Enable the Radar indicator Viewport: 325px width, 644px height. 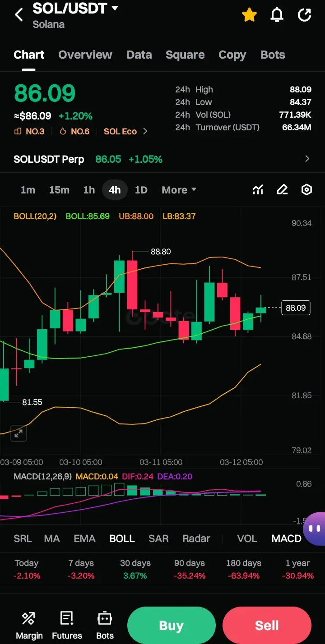[196, 538]
